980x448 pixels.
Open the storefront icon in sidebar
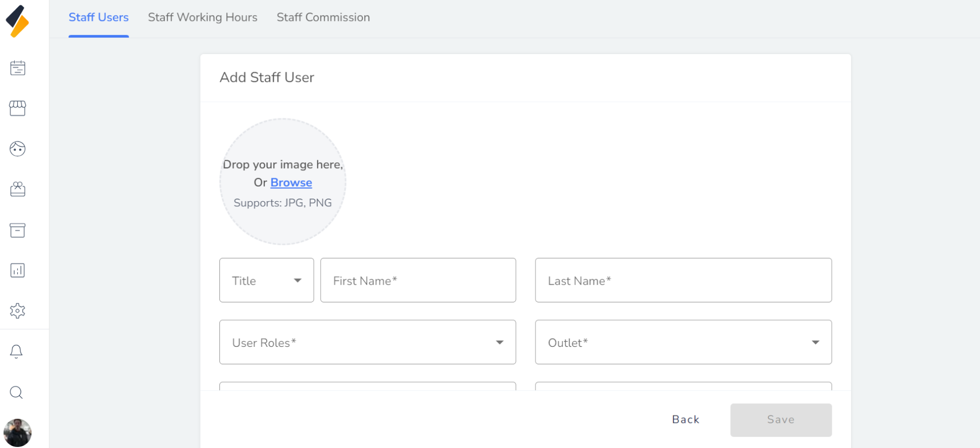17,108
